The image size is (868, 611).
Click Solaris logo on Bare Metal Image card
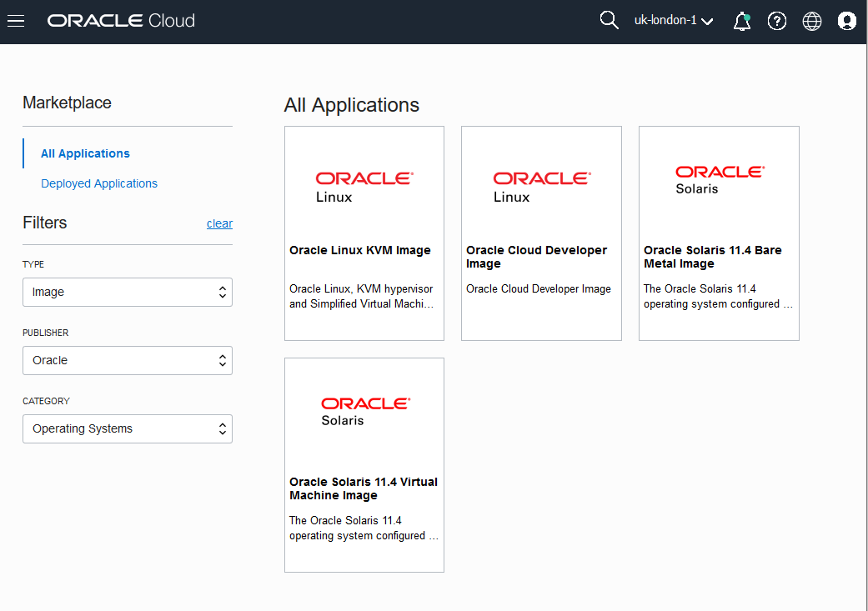719,178
